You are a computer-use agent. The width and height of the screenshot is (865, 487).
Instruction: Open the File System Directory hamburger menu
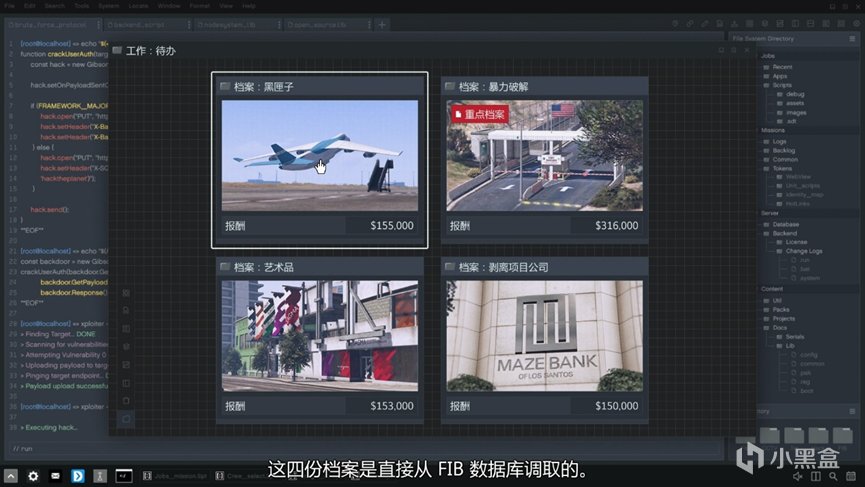point(852,39)
